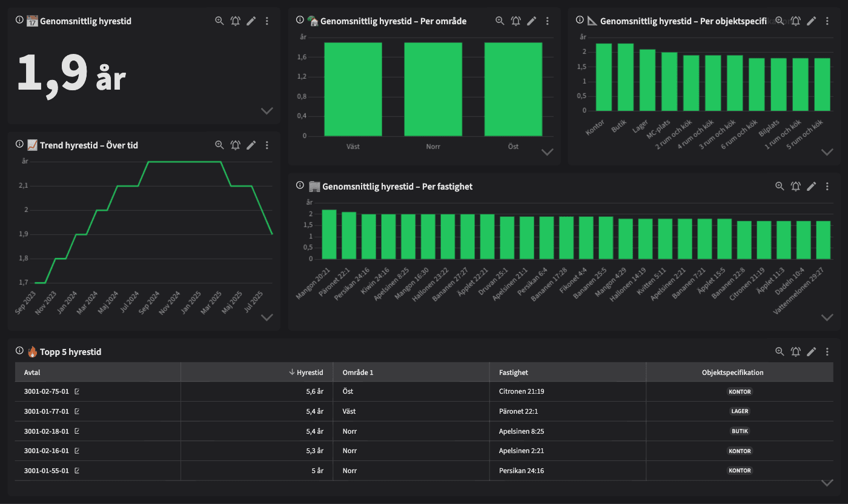
Task: Click pencil icon on Per fastighet widget
Action: (812, 187)
